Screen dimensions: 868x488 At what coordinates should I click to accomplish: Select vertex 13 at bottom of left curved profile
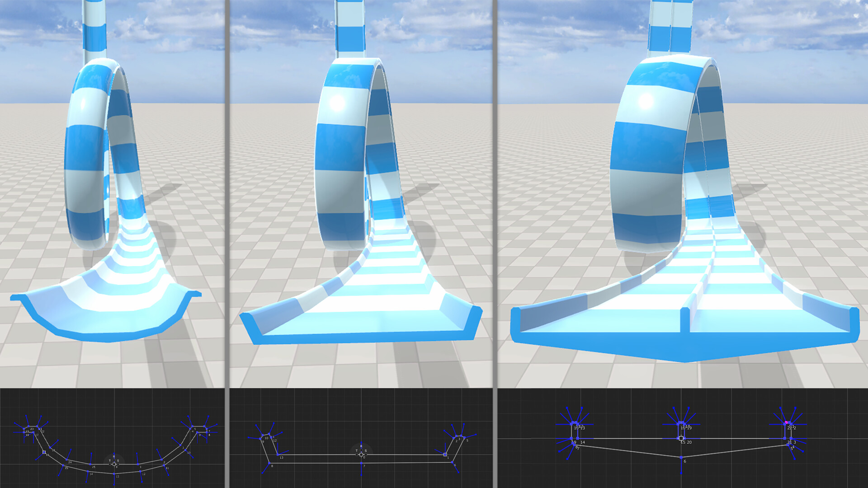coord(114,474)
